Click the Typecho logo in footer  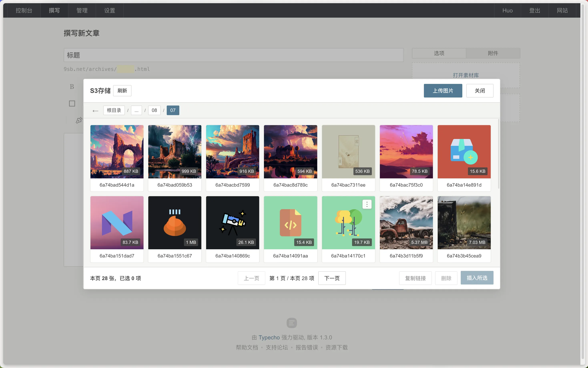click(x=292, y=323)
